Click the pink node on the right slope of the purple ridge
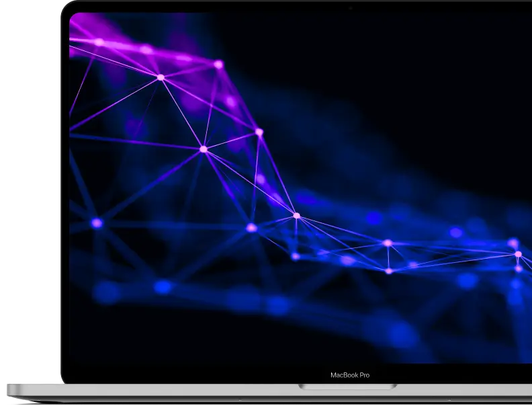This screenshot has width=532, height=406. tap(259, 132)
